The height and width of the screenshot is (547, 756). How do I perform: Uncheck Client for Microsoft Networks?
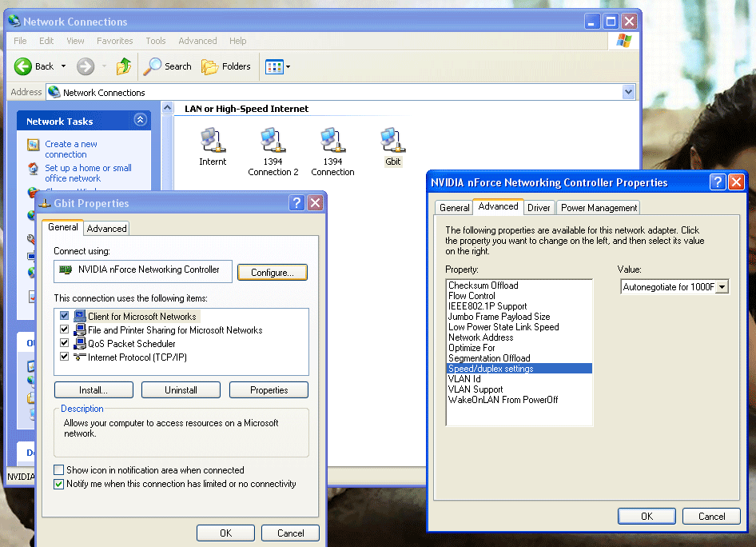(64, 316)
